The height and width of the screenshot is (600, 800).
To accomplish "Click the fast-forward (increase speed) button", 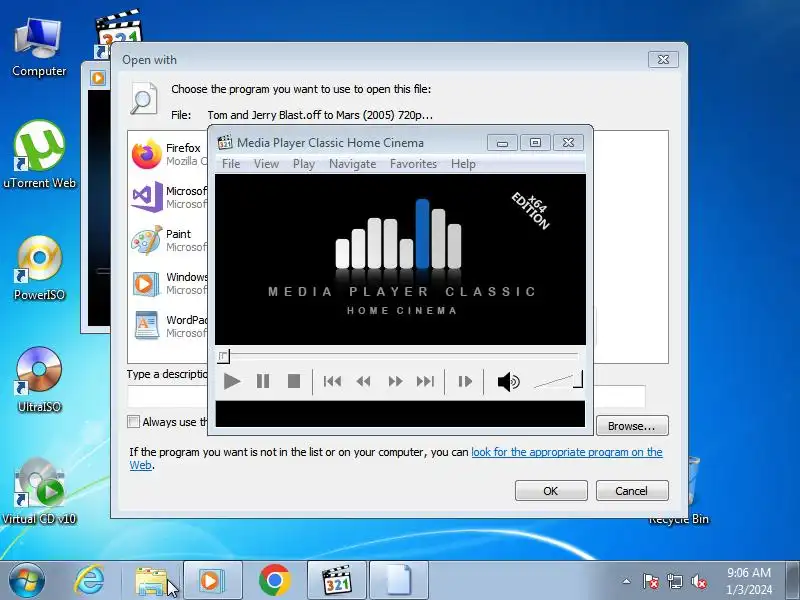I will tap(395, 381).
